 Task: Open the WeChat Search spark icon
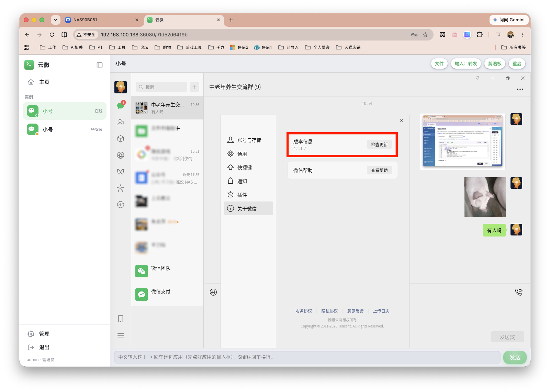click(121, 188)
